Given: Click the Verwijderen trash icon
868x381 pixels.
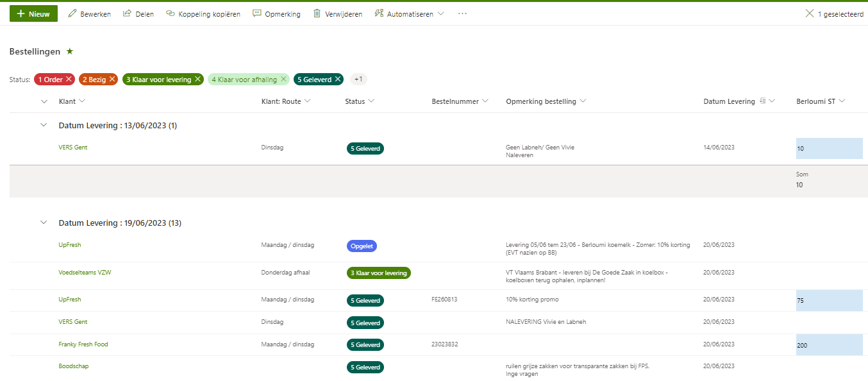Looking at the screenshot, I should point(317,13).
